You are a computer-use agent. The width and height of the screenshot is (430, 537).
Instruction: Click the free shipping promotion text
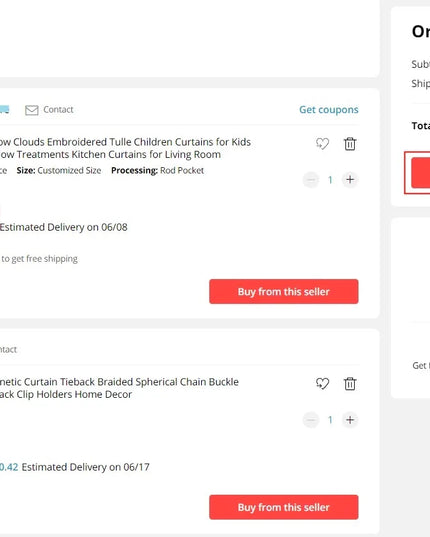39,259
